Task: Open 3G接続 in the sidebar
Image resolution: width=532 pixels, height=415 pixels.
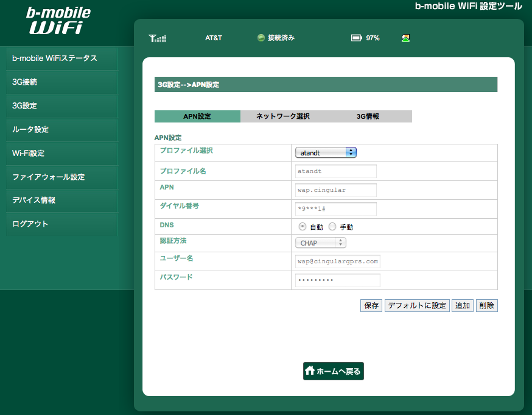Action: click(62, 82)
